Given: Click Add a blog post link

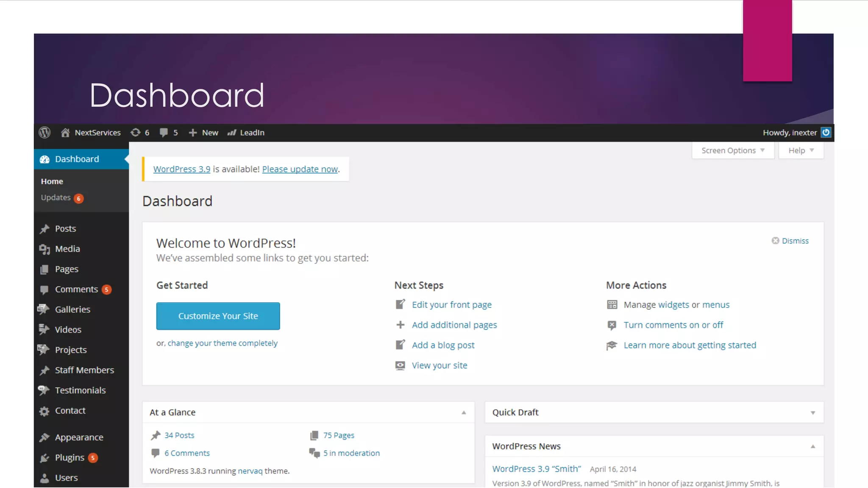Looking at the screenshot, I should [443, 345].
